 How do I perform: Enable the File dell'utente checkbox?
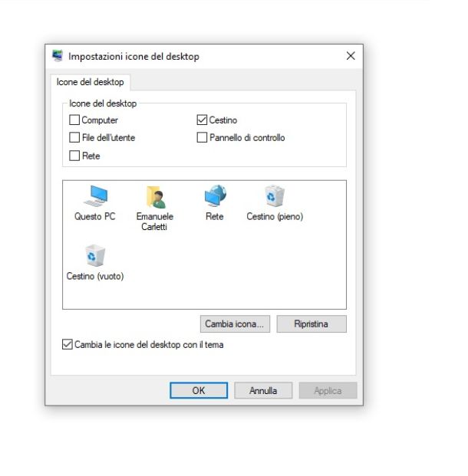[x=74, y=137]
